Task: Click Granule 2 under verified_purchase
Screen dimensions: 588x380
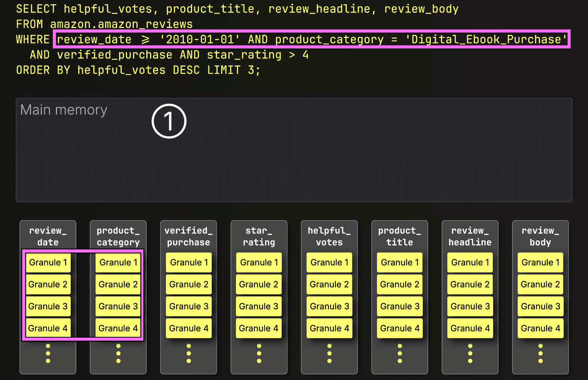Action: coord(189,285)
